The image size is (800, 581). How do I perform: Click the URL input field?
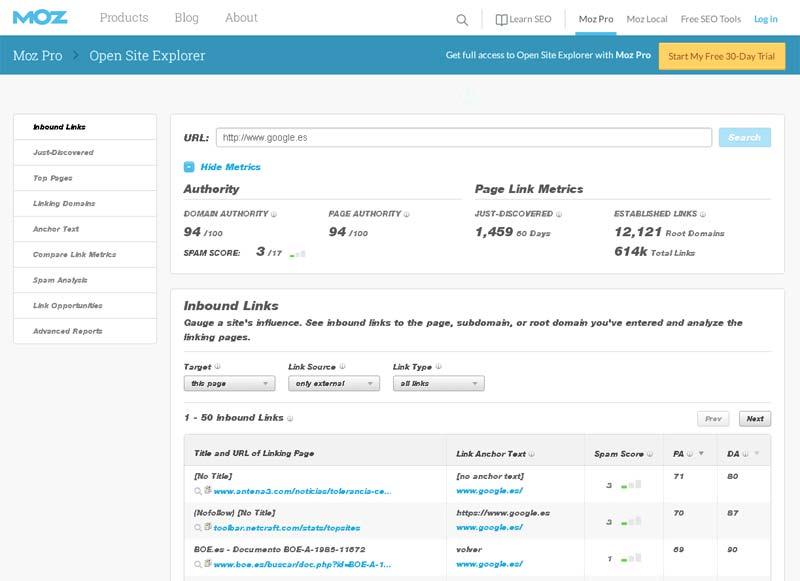pyautogui.click(x=463, y=137)
